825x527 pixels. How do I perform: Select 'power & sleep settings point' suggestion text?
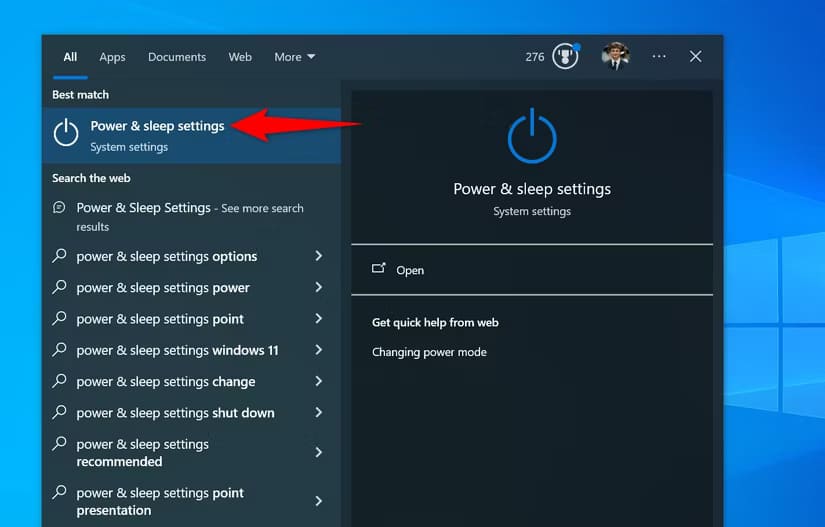tap(159, 319)
